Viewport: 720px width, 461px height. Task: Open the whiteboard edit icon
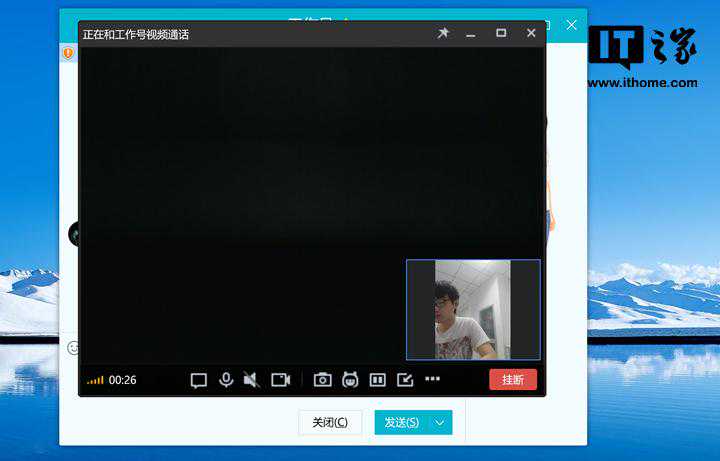point(405,380)
